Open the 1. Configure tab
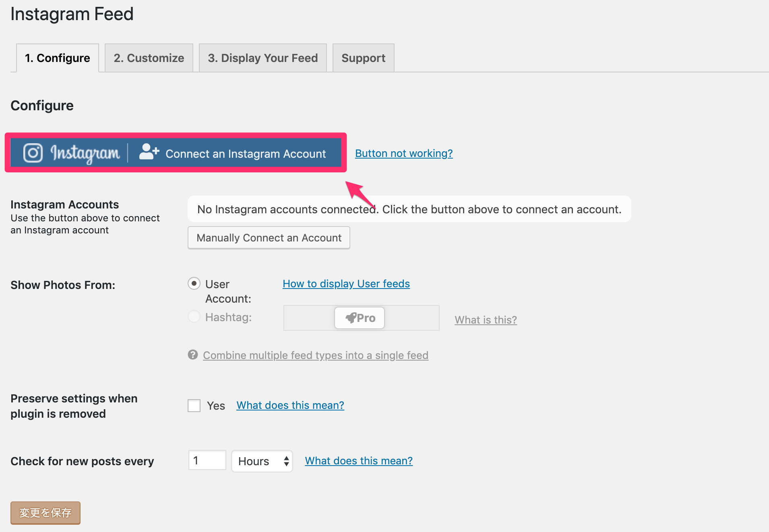The height and width of the screenshot is (532, 769). 58,58
